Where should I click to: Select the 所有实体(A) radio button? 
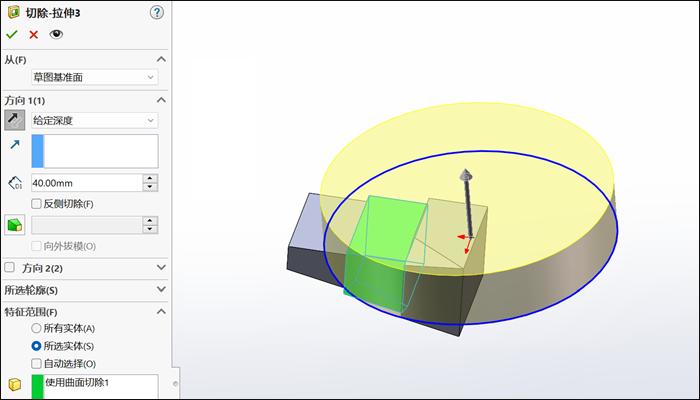[x=36, y=328]
